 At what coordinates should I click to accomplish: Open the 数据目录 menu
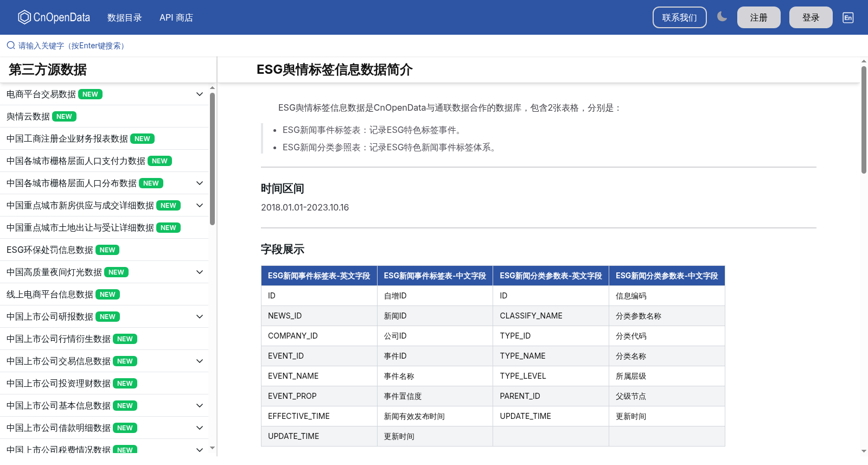pyautogui.click(x=125, y=17)
